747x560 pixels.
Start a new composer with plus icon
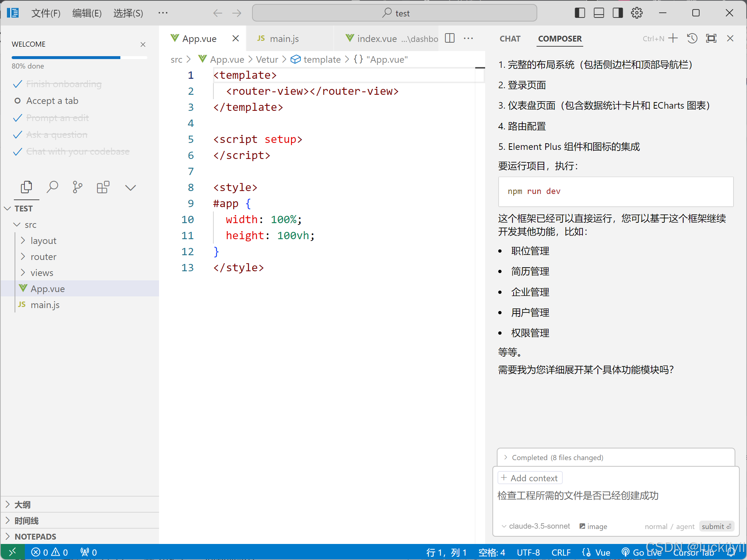[673, 38]
